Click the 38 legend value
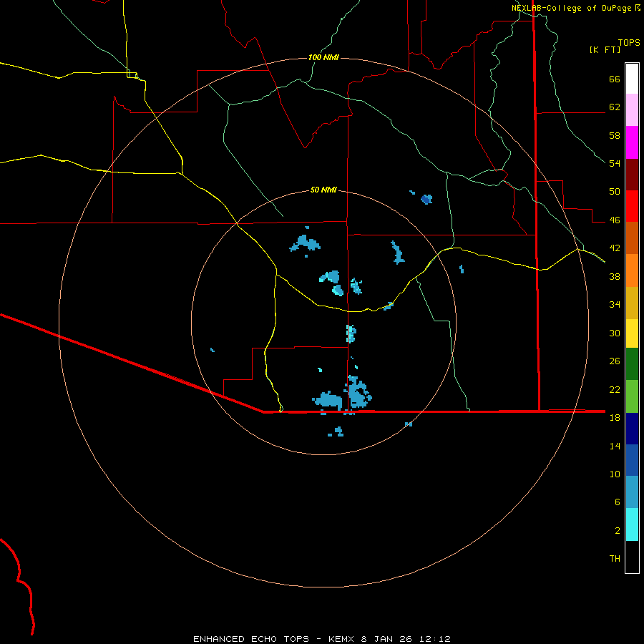Screen dimensions: 644x644 click(615, 277)
